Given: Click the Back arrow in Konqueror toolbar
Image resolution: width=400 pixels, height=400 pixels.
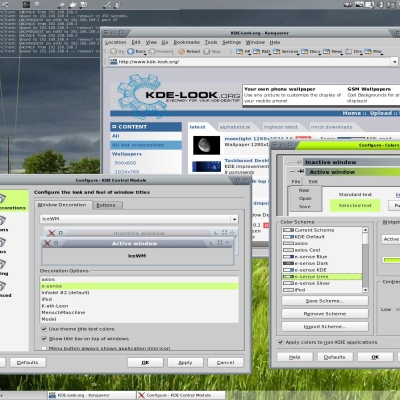Looking at the screenshot, I should pos(131,51).
